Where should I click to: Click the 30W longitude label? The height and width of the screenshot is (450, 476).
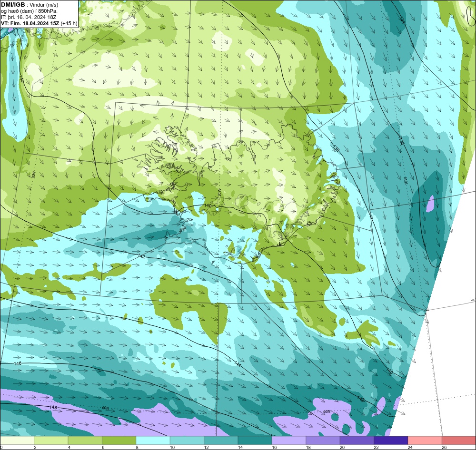[x=33, y=174]
